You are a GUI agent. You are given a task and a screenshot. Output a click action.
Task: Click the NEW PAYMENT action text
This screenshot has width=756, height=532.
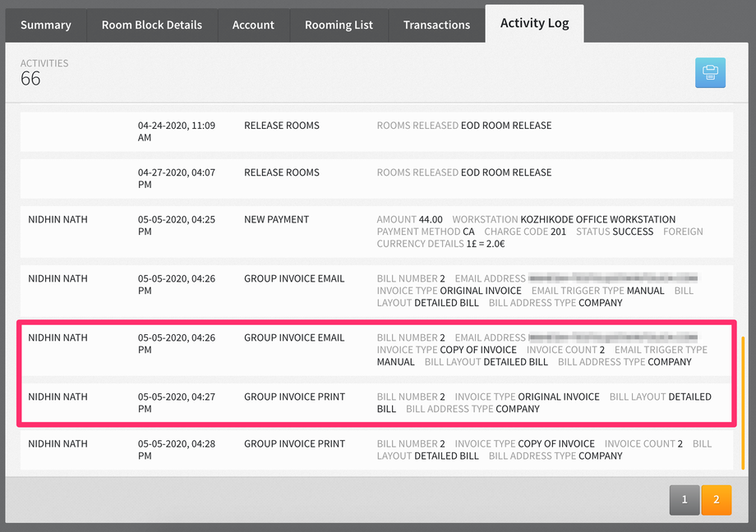click(276, 219)
